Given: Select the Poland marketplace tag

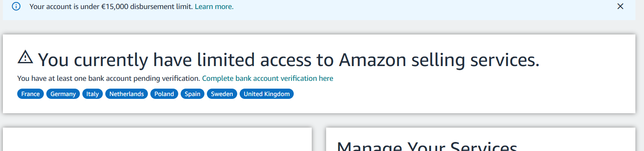Looking at the screenshot, I should coord(164,94).
